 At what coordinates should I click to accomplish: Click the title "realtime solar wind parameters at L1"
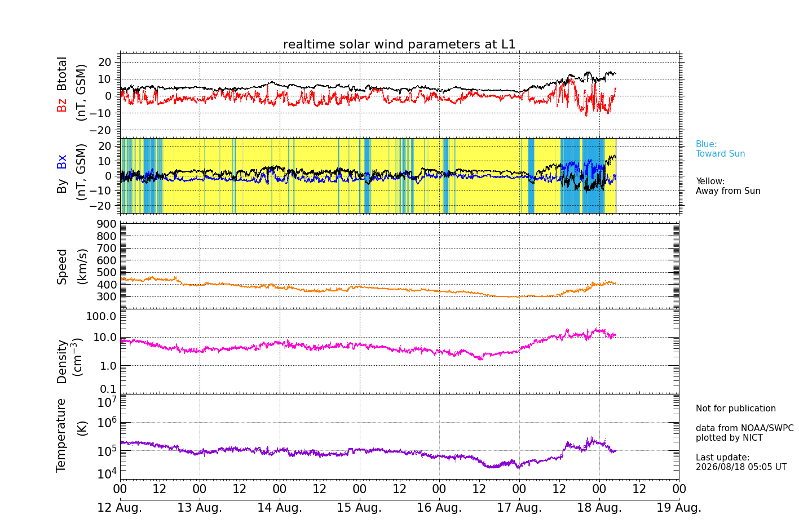pos(399,45)
